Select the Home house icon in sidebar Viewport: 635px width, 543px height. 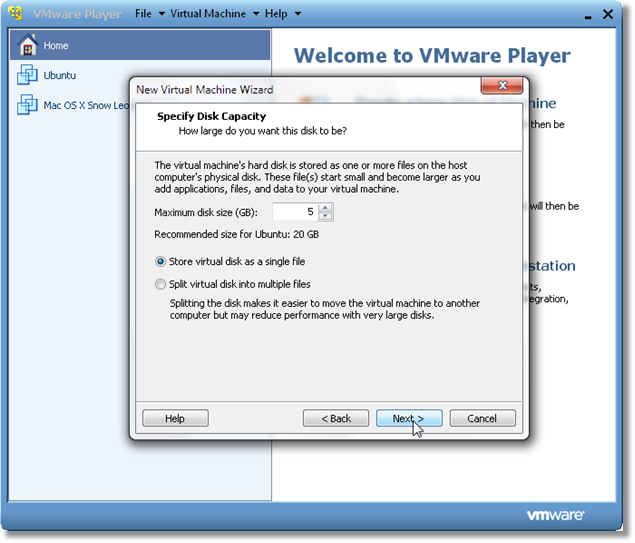[28, 45]
